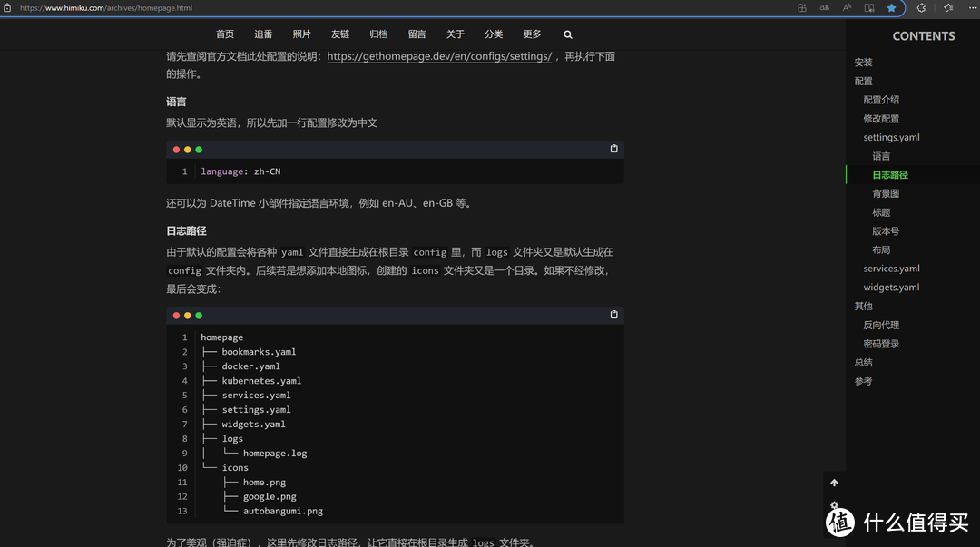Go to 首页 in the navigation menu
980x547 pixels.
pos(224,34)
